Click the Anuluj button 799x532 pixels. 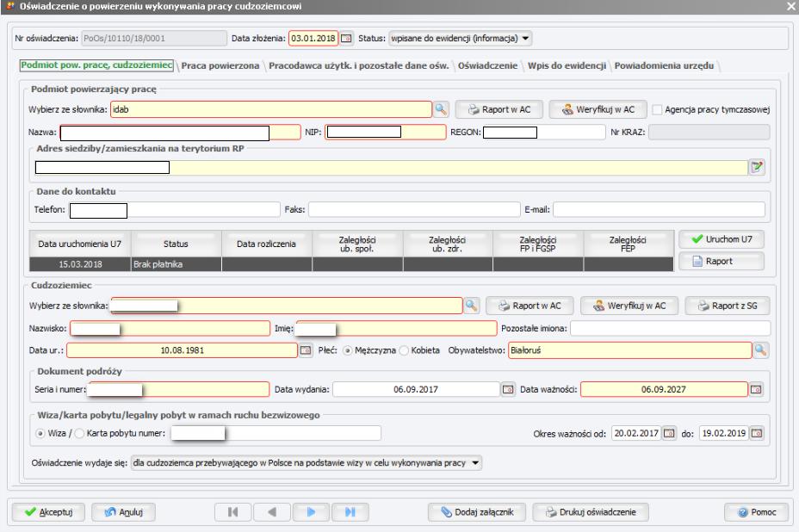pos(123,512)
